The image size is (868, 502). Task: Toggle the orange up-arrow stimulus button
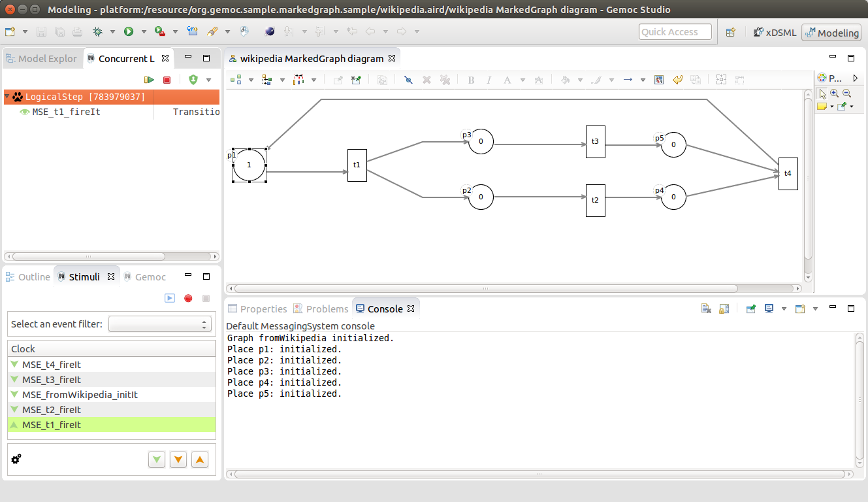(200, 460)
